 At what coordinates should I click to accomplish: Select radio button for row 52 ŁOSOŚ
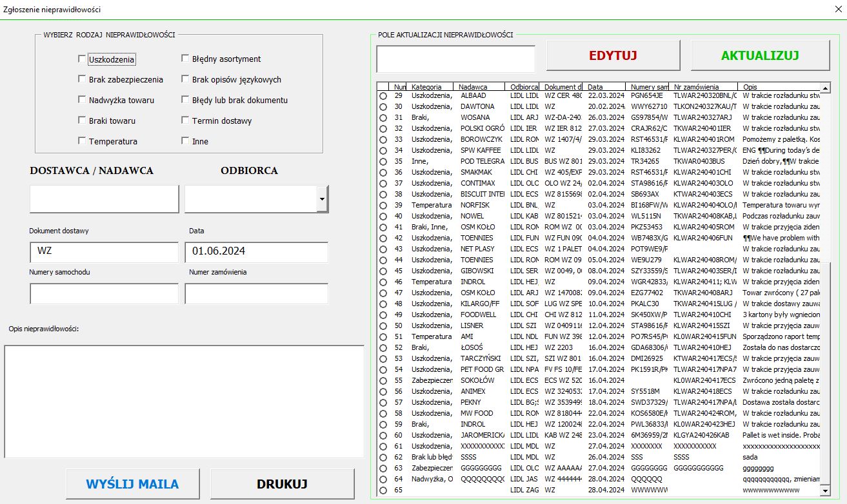coord(383,348)
